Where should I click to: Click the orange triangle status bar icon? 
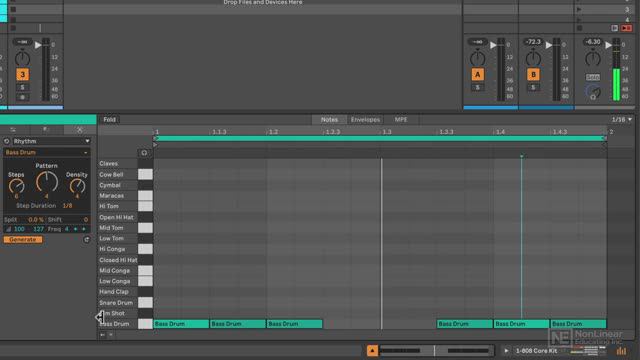(372, 351)
